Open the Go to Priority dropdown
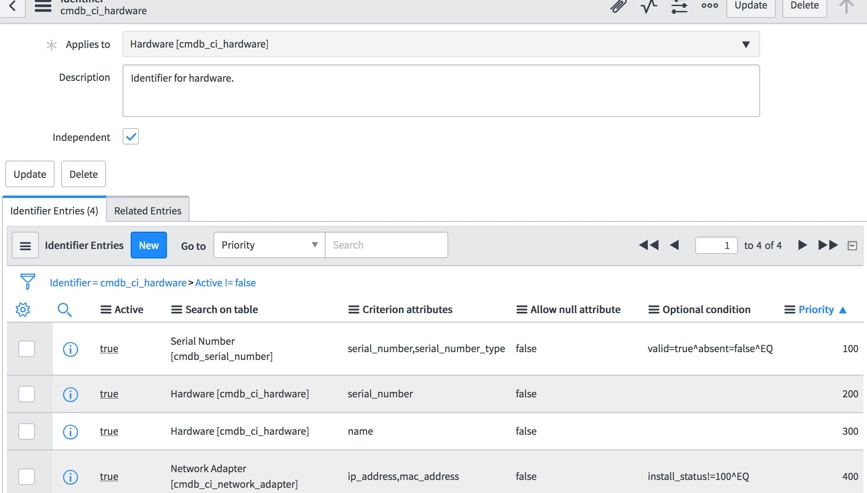This screenshot has width=867, height=493. coord(269,245)
